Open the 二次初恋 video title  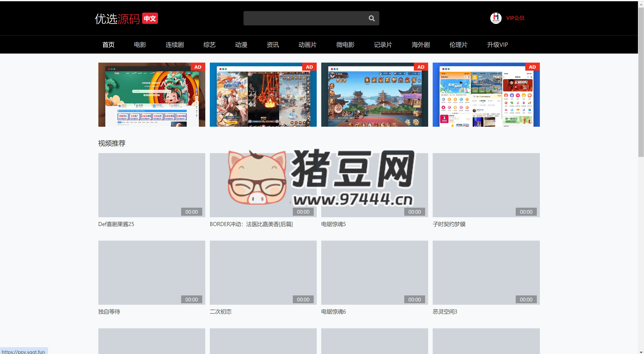click(x=221, y=312)
